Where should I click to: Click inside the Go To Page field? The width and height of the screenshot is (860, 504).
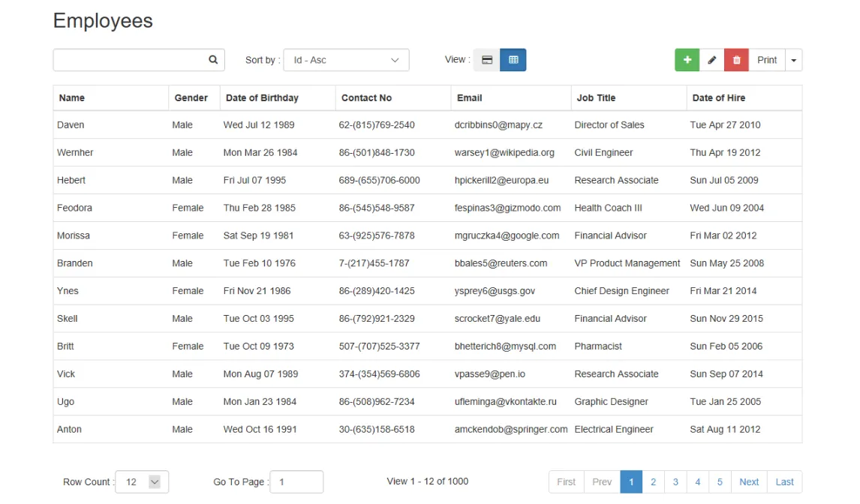coord(296,481)
